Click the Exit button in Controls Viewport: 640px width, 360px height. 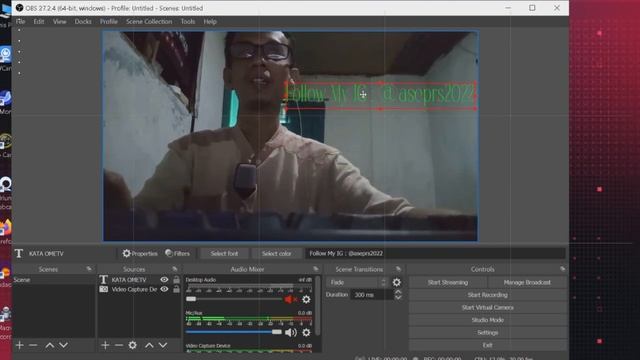(x=487, y=345)
